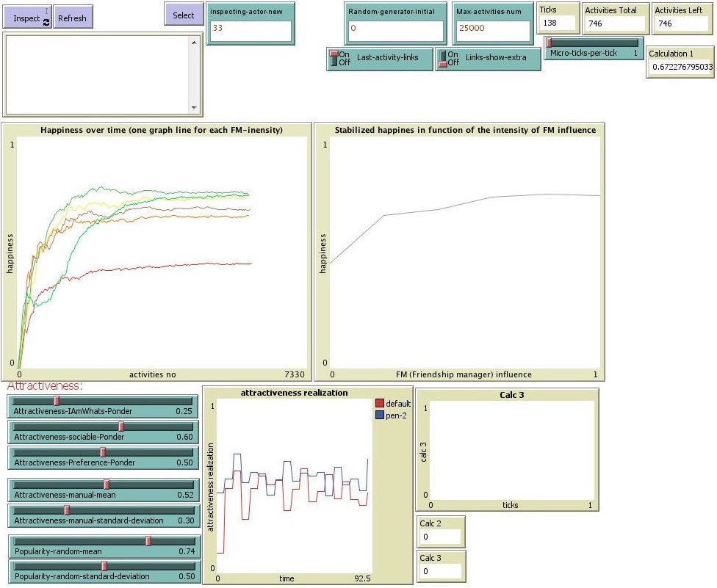
Task: Click the Inspect forever button
Action: tap(27, 18)
